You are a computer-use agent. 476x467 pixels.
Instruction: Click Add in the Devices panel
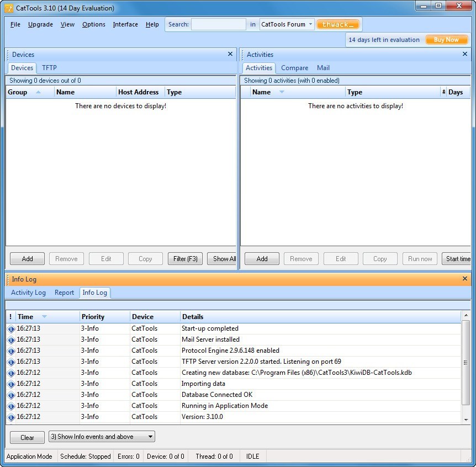click(27, 259)
